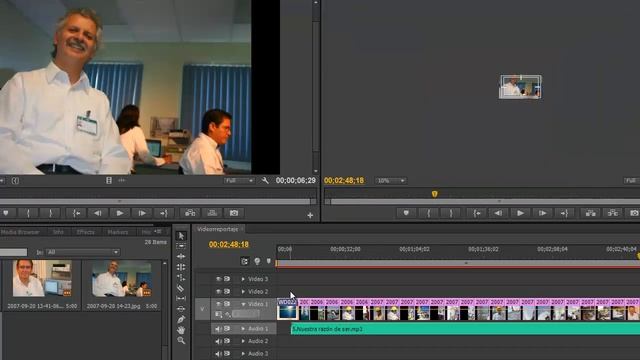
Task: Toggle sync lock on Audio 1
Action: tap(227, 329)
